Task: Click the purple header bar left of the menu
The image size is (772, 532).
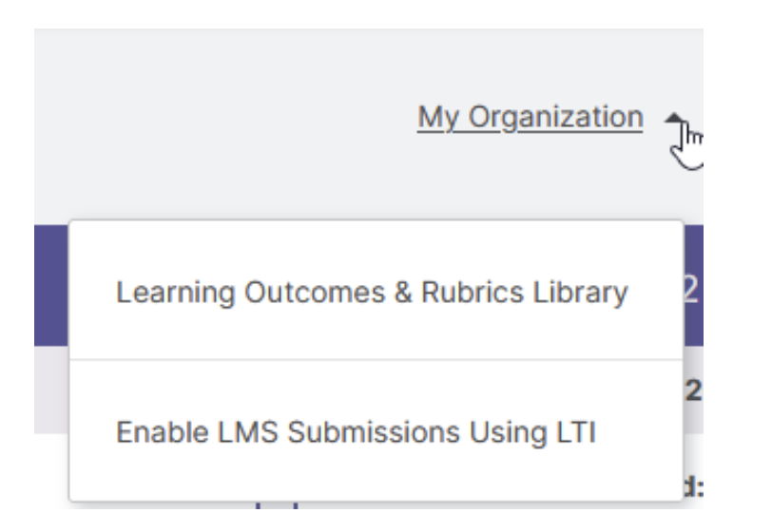Action: tap(51, 285)
